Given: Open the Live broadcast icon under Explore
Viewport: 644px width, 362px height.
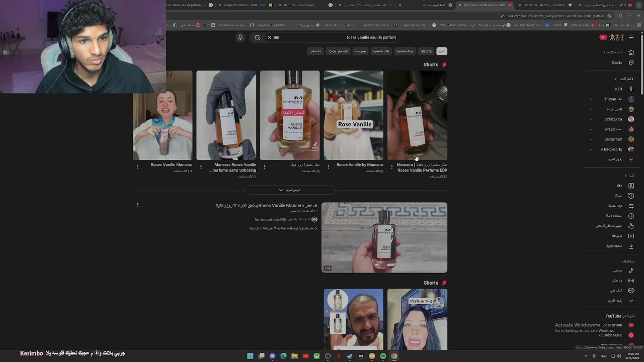Looking at the screenshot, I should 631,281.
